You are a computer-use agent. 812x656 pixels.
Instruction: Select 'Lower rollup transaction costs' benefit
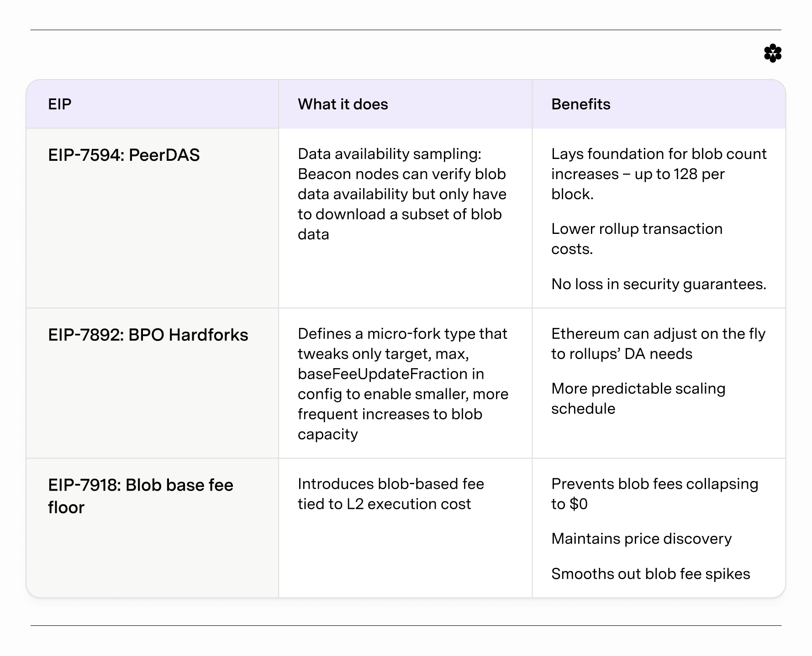coord(637,239)
